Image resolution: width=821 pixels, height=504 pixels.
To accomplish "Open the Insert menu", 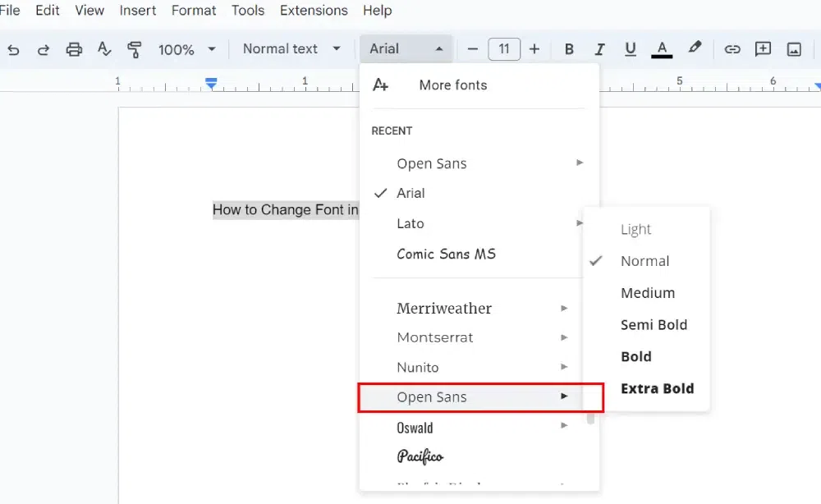I will coord(138,11).
